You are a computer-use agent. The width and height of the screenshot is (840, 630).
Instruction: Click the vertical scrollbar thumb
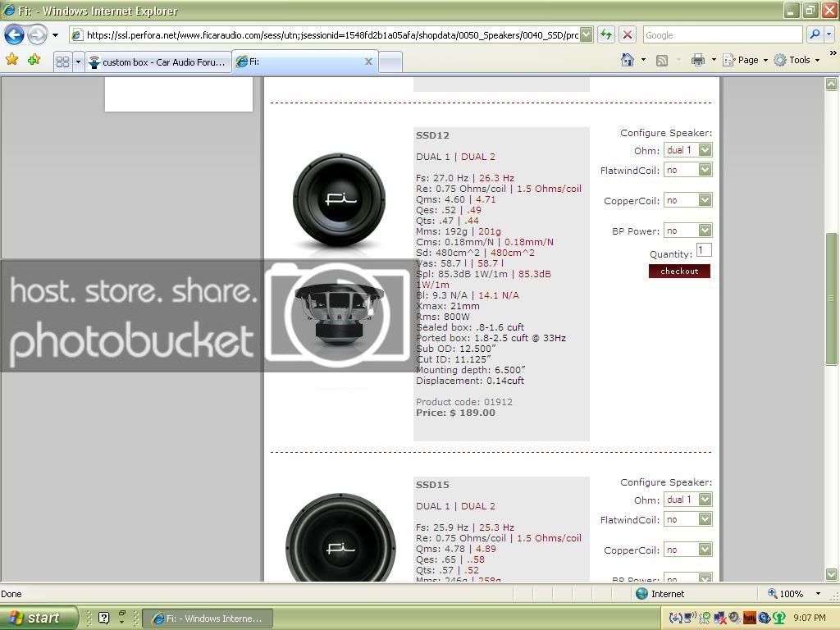[x=832, y=299]
